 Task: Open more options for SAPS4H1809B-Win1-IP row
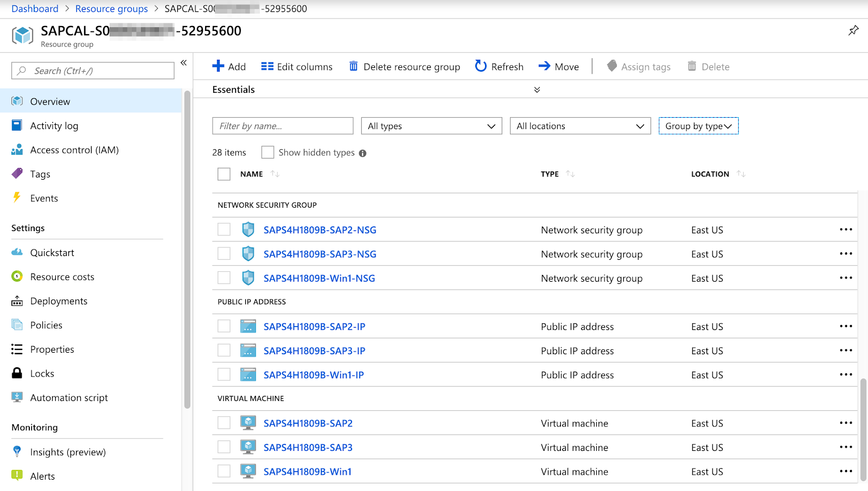846,374
